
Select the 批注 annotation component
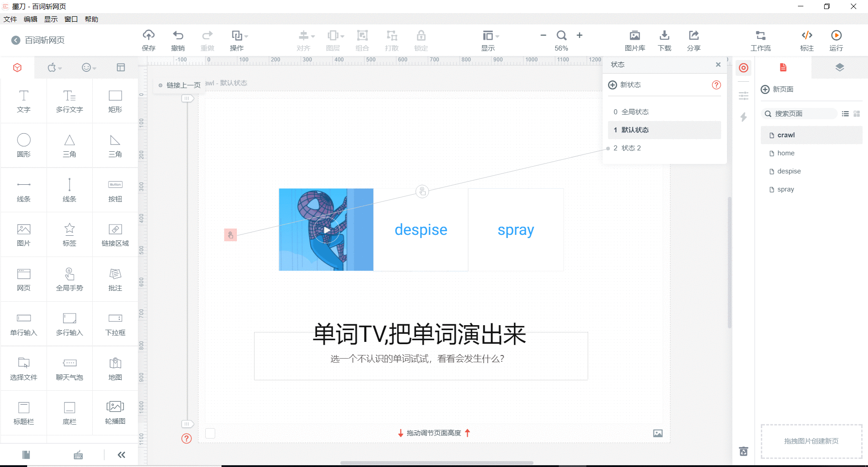pos(115,279)
